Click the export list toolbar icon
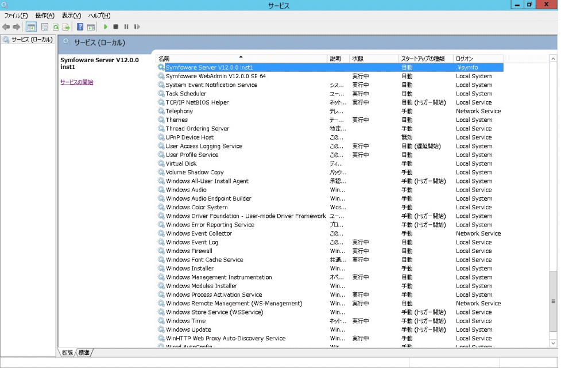The width and height of the screenshot is (588, 368). (x=67, y=27)
